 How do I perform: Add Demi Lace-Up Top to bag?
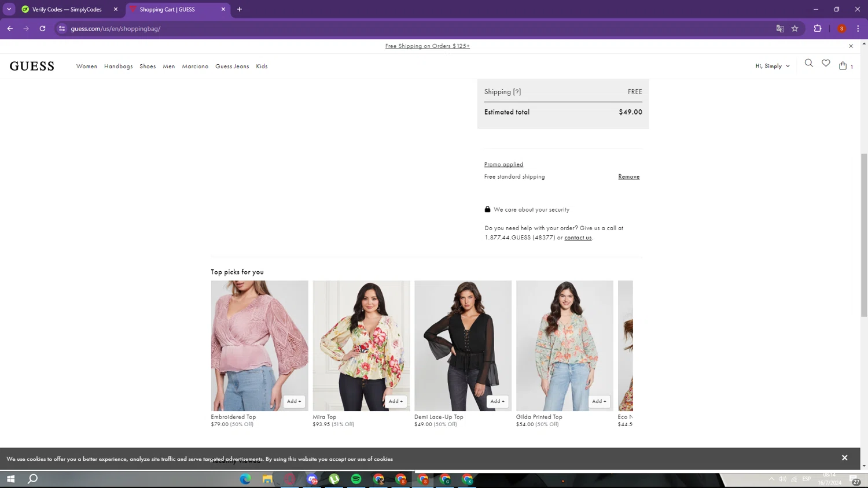[498, 401]
